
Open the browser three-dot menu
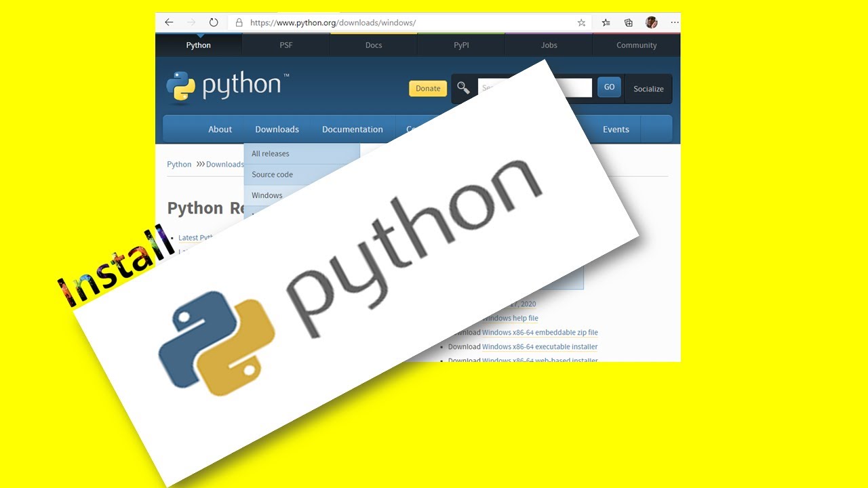674,22
